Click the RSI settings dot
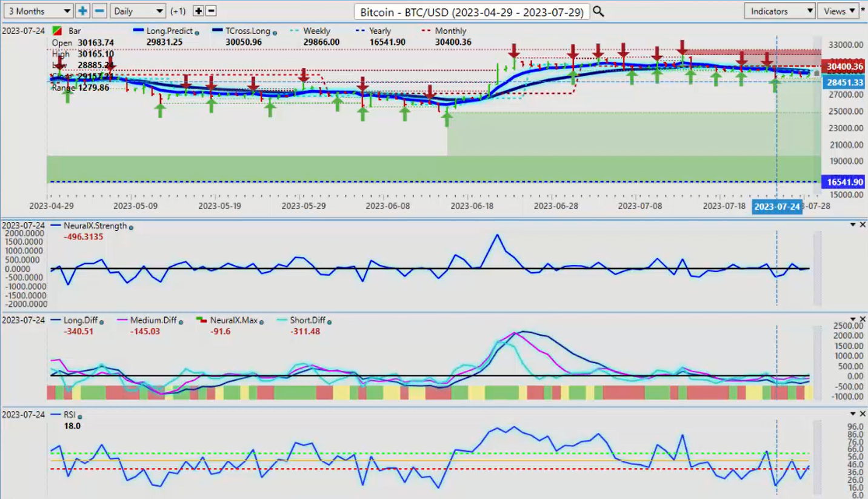 (79, 417)
